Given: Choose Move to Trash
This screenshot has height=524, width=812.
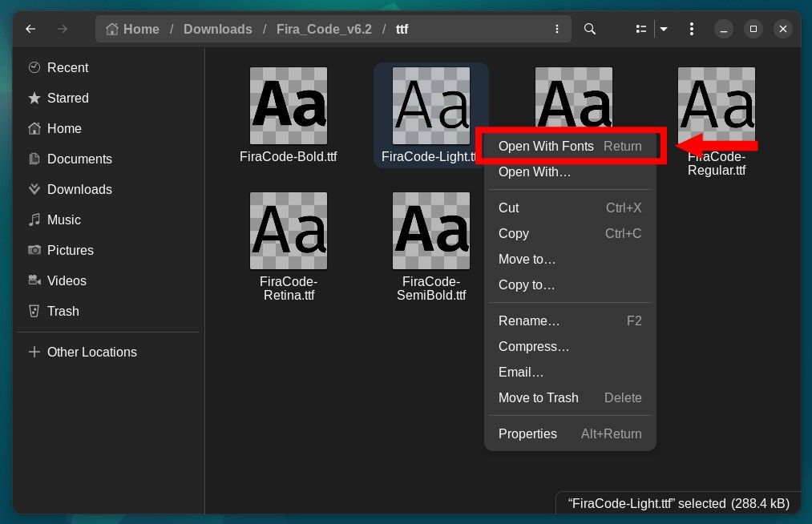Looking at the screenshot, I should coord(570,397).
